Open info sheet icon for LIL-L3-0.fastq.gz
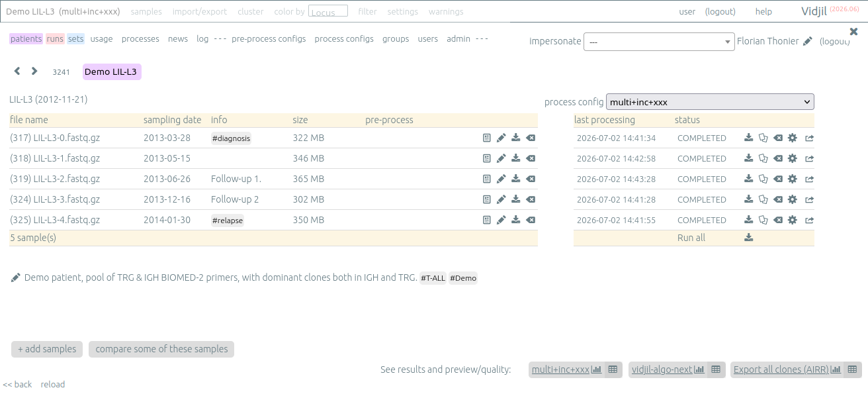 coord(486,138)
